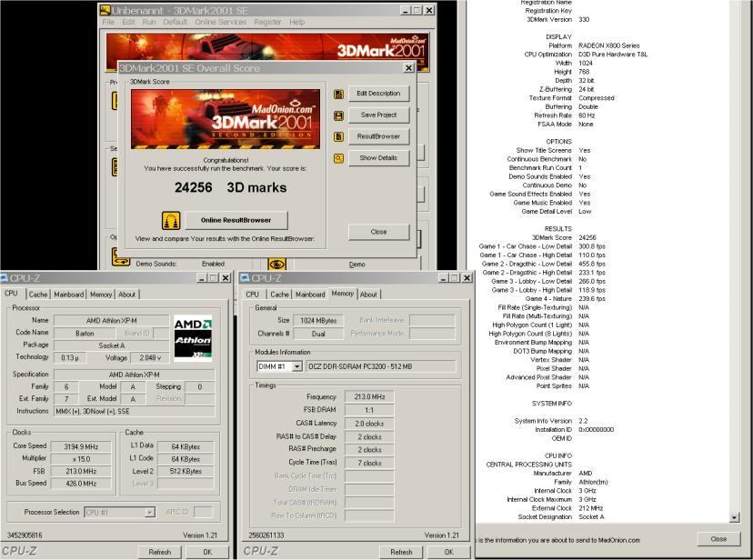Click OK in left CPU-Z window
753x560 pixels.
pyautogui.click(x=207, y=552)
